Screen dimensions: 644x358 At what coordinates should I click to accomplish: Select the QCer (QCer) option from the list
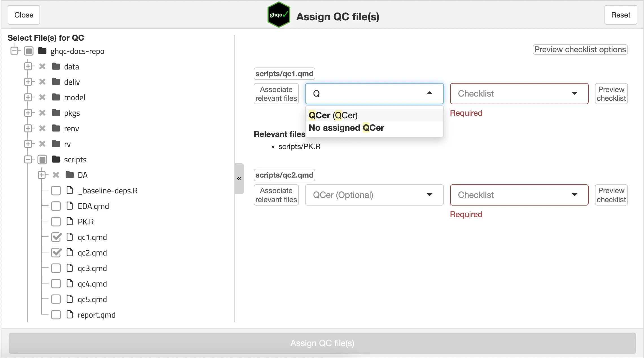coord(333,115)
